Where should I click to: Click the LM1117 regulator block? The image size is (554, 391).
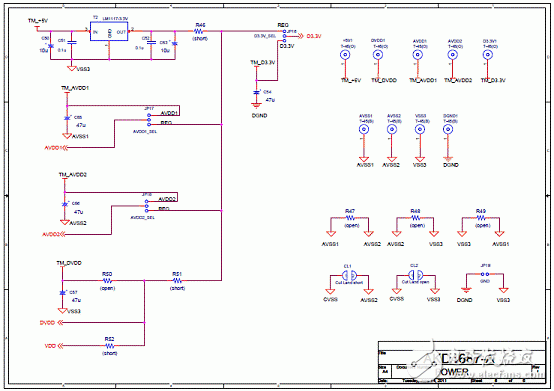coord(109,31)
